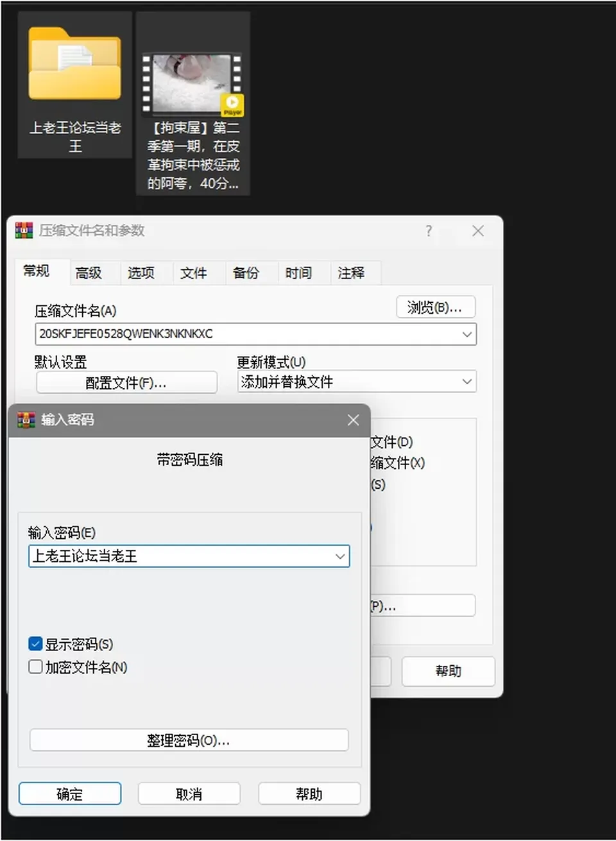This screenshot has height=841, width=616.
Task: Enable the 加密文件名(N) checkbox
Action: tap(36, 667)
